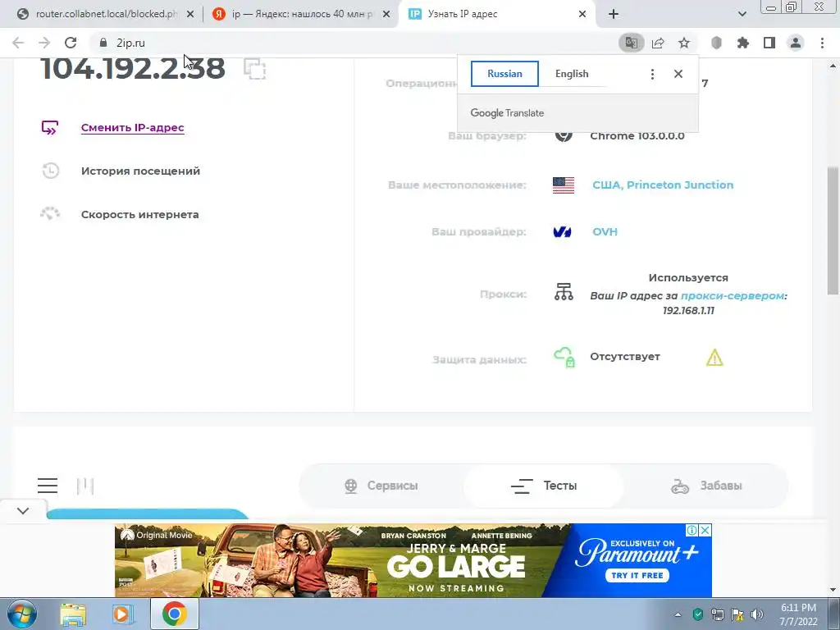Select the Тесты tab
Viewport: 840px width, 630px height.
point(544,486)
